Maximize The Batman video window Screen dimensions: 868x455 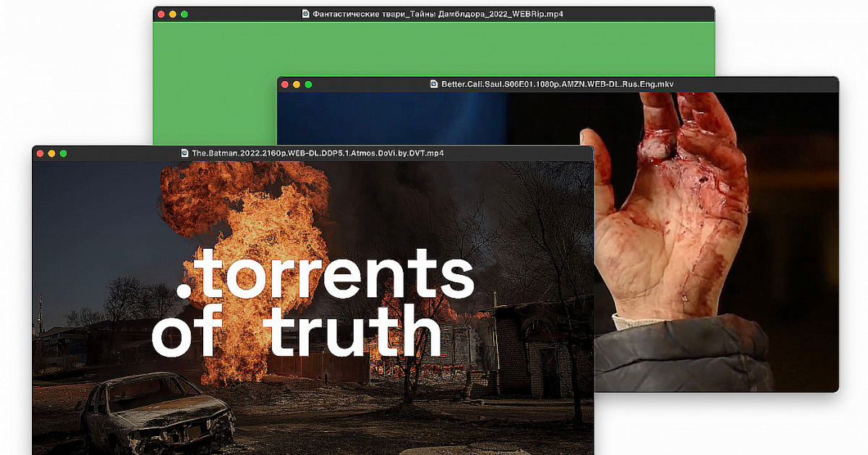pos(63,153)
